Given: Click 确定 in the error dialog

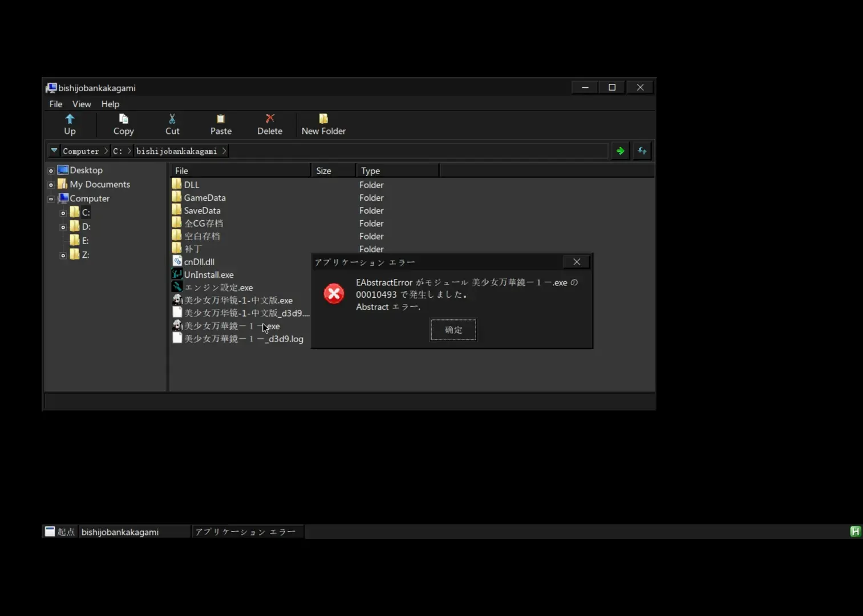Looking at the screenshot, I should pos(453,330).
